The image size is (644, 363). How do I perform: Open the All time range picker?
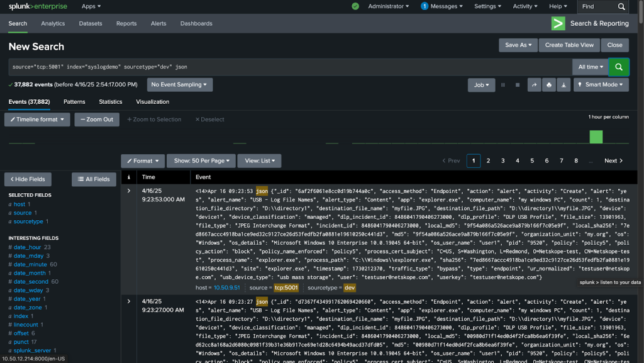(x=591, y=67)
